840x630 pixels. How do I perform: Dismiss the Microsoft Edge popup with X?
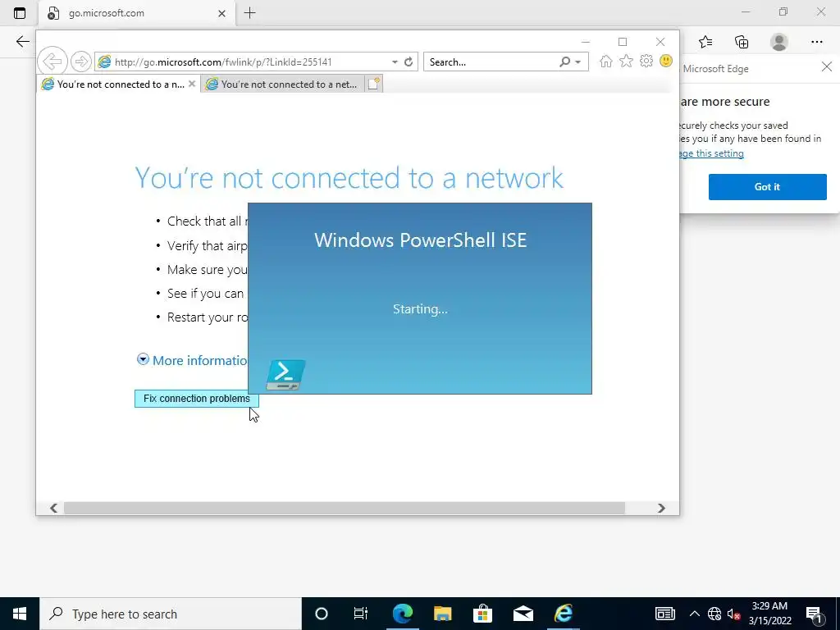[827, 66]
